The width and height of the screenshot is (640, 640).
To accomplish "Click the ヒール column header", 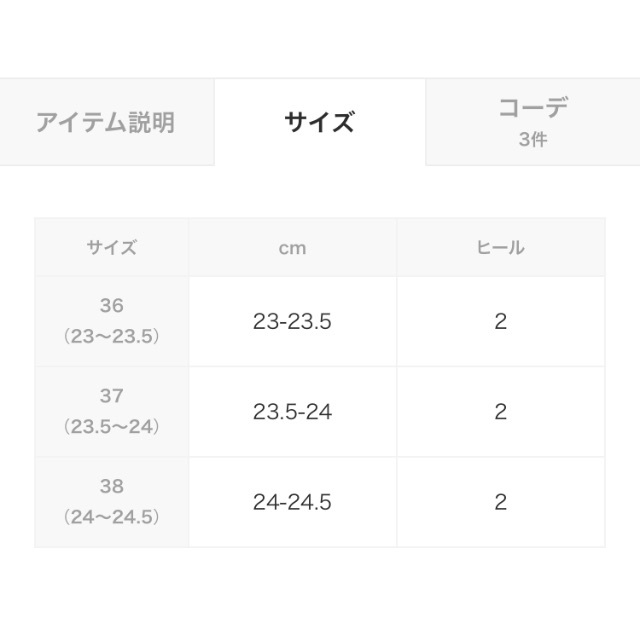I will coord(500,247).
